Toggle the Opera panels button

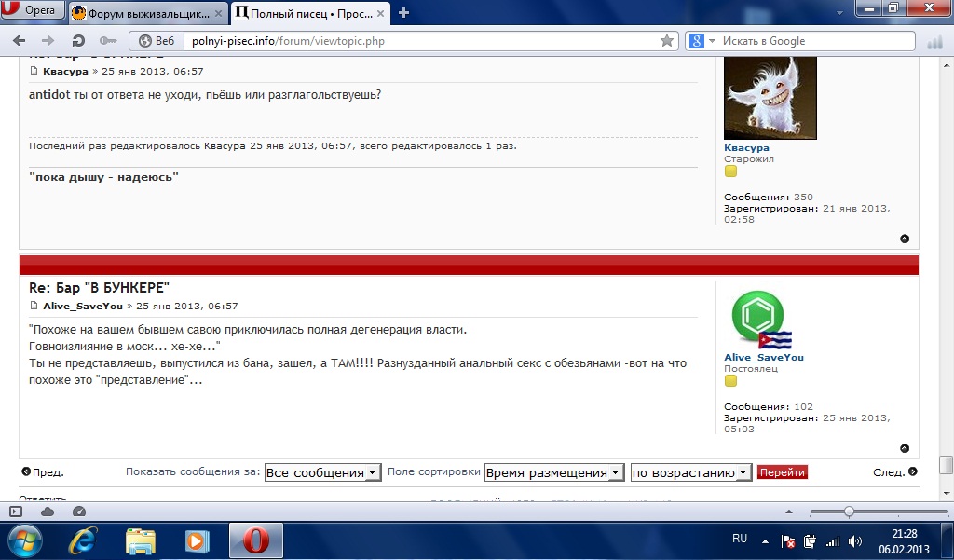tap(16, 512)
